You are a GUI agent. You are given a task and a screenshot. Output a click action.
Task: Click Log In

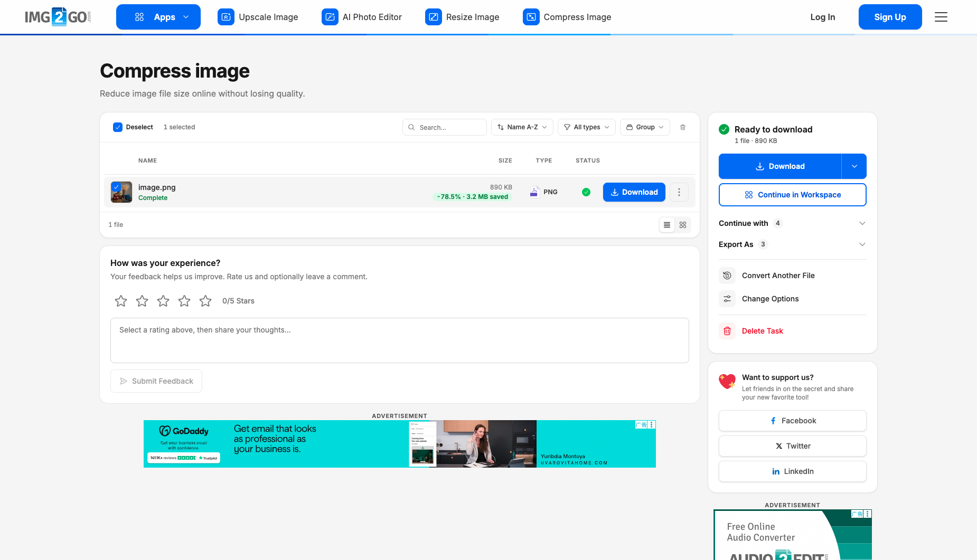coord(823,17)
